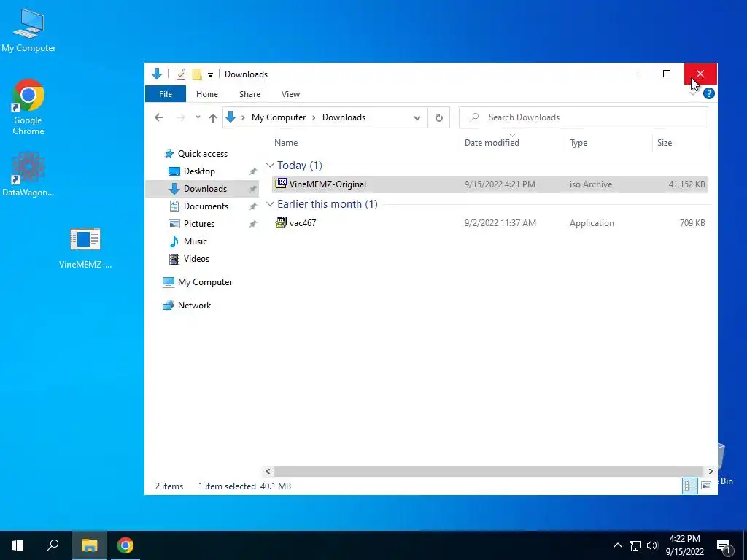Open the File ribbon tab
Image resolution: width=747 pixels, height=560 pixels.
click(166, 94)
